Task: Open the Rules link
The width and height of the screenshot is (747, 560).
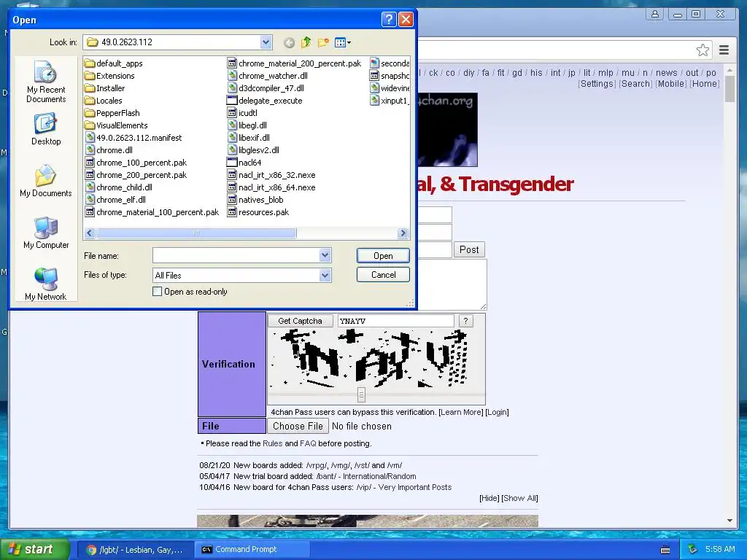Action: click(x=273, y=443)
